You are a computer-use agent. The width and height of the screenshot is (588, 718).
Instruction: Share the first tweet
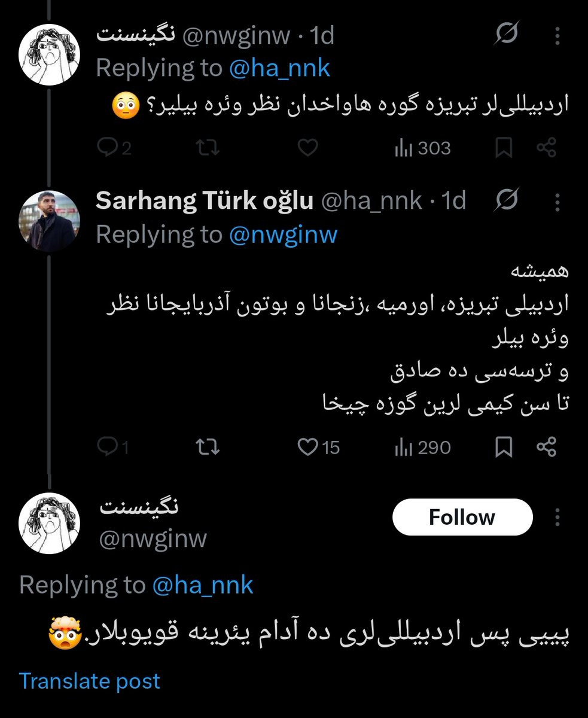tap(547, 148)
